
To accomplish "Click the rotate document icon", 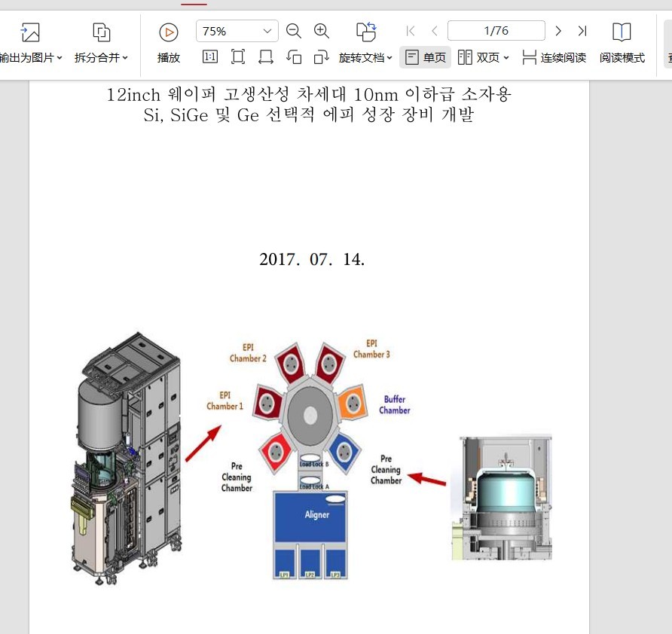I will pos(366,32).
